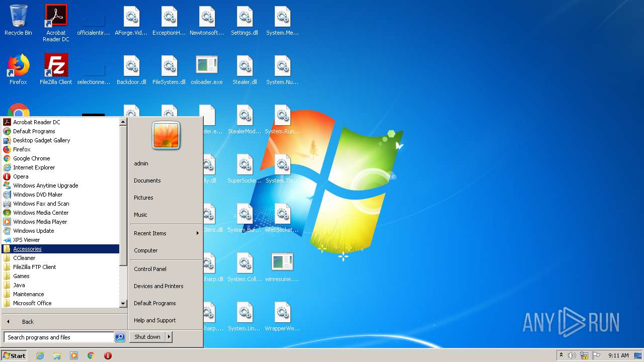This screenshot has width=644, height=362.
Task: Open Windows Update from programs list
Action: click(x=60, y=231)
